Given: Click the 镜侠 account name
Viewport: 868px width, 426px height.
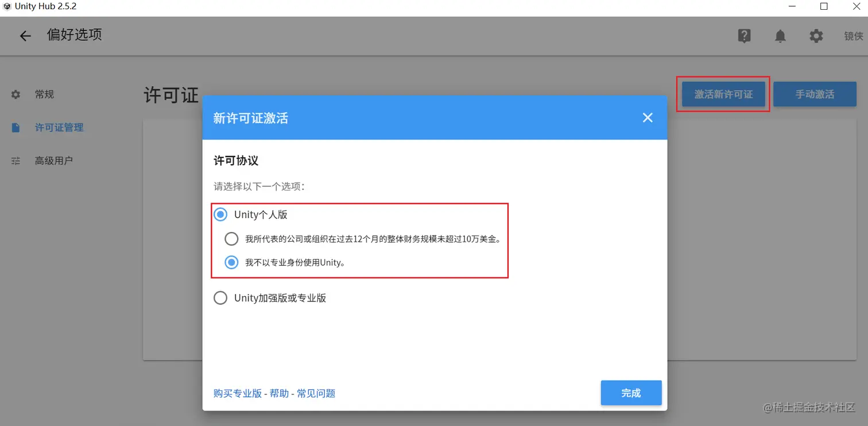Looking at the screenshot, I should tap(853, 36).
